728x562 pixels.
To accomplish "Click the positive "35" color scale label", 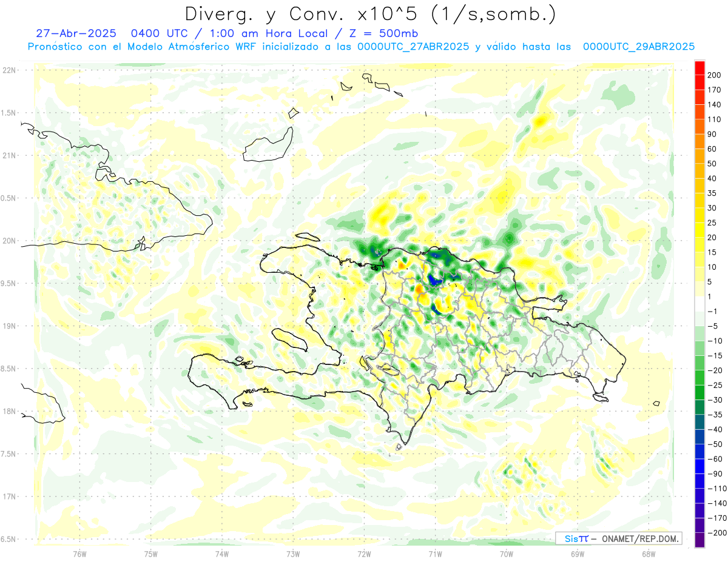I will click(x=713, y=193).
